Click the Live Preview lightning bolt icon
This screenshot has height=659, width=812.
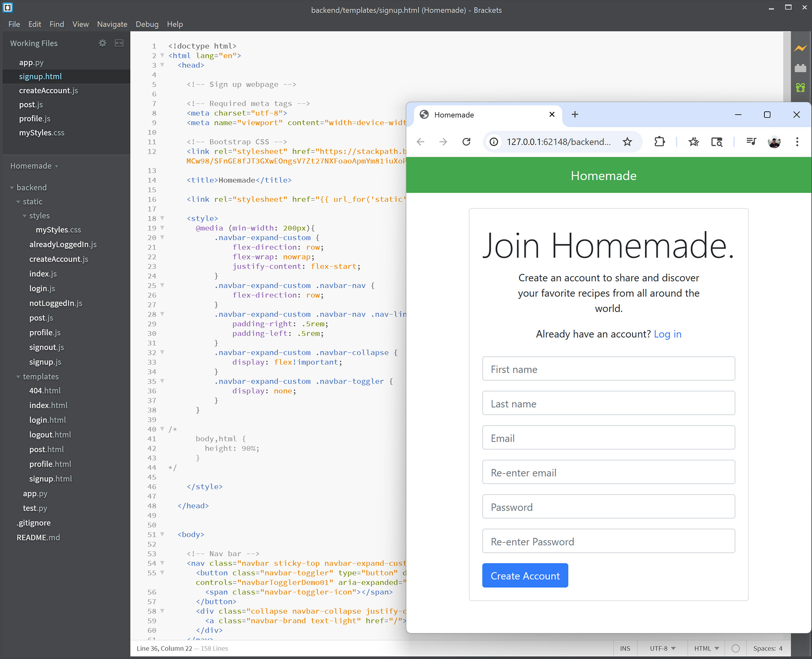click(801, 48)
